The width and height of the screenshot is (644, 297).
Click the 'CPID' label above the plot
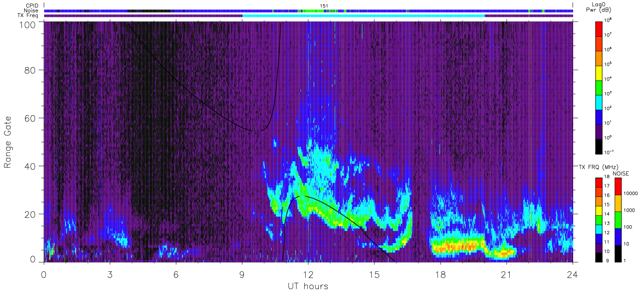point(31,6)
